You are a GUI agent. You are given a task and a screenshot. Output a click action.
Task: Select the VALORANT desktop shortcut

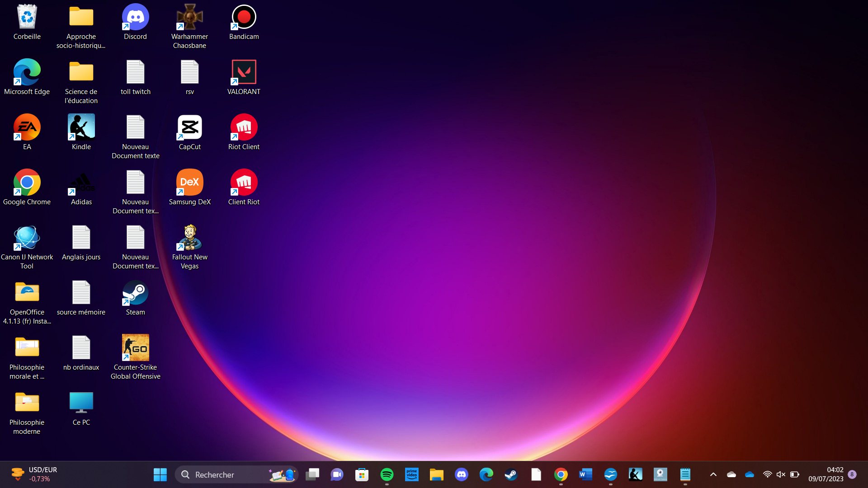[x=244, y=77]
